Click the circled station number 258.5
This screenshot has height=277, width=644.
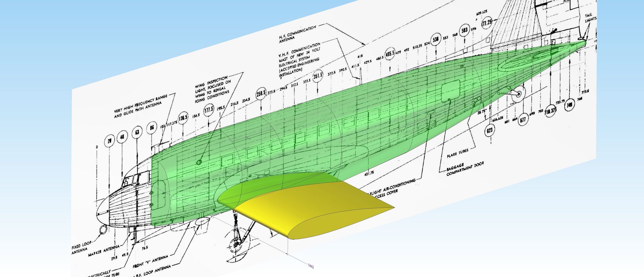[261, 94]
